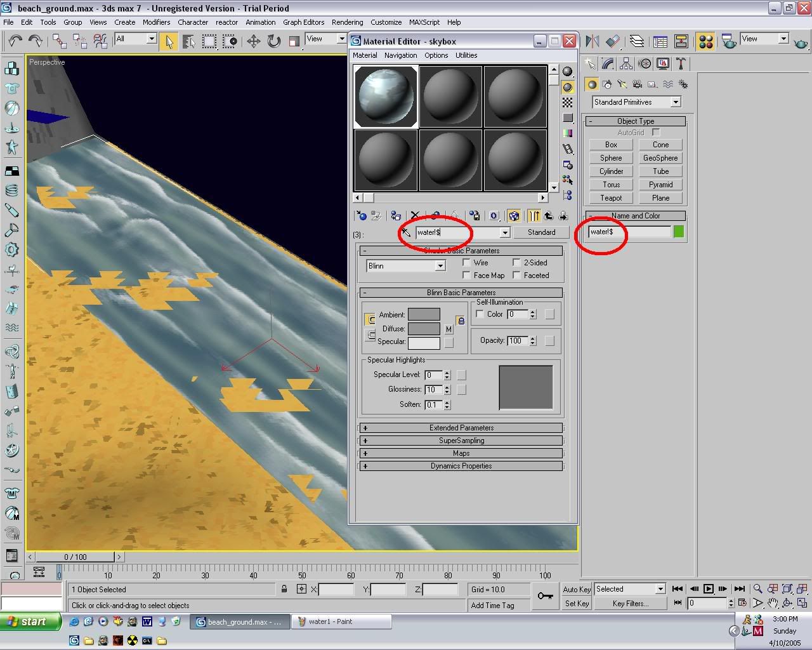Click the Select and Link tool

[60, 41]
